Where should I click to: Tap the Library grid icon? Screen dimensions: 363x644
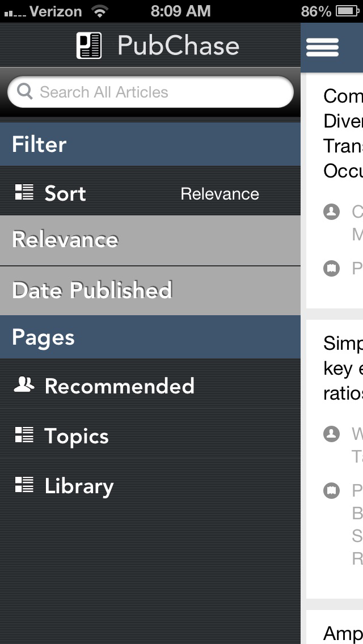click(x=24, y=484)
